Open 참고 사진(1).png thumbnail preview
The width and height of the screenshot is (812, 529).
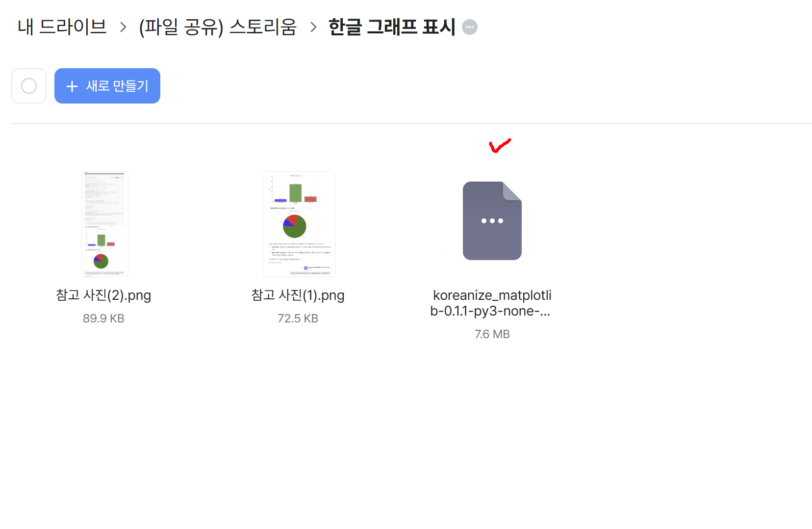[299, 224]
